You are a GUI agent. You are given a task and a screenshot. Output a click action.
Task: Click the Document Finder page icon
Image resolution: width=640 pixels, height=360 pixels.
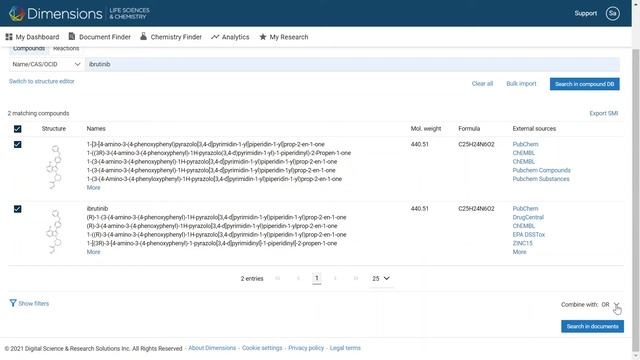point(72,36)
